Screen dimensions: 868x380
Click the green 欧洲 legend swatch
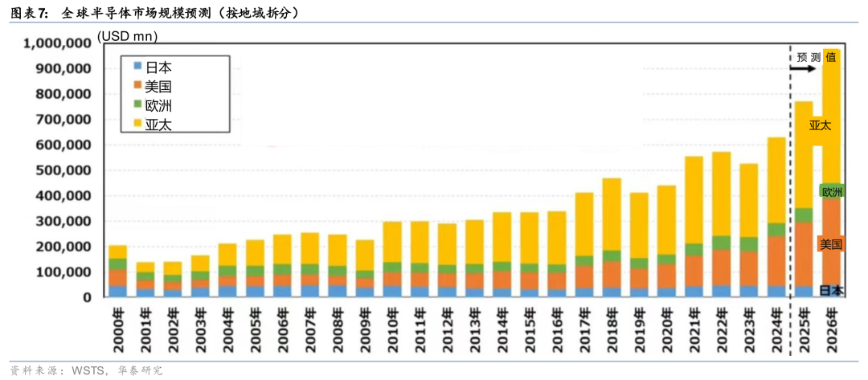pyautogui.click(x=137, y=104)
